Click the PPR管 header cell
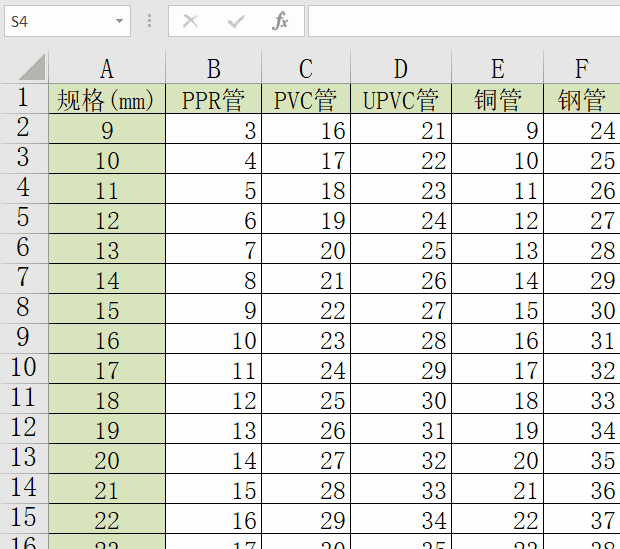Screen dimensions: 620x549 click(214, 99)
